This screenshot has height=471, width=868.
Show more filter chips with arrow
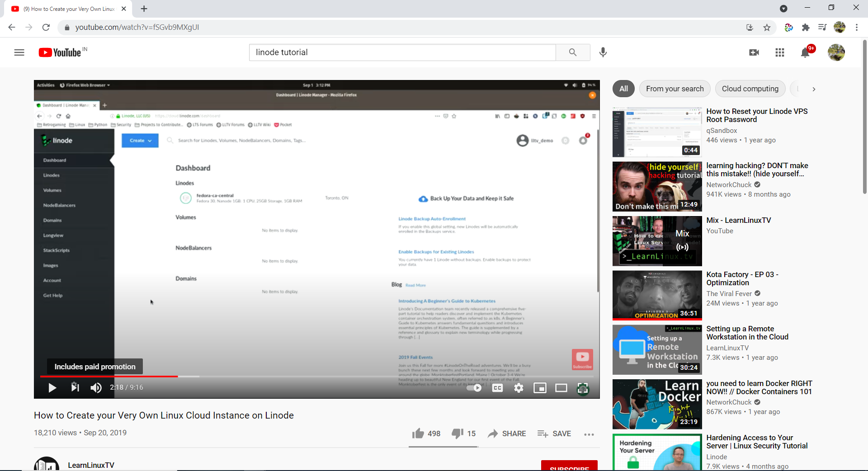click(814, 89)
